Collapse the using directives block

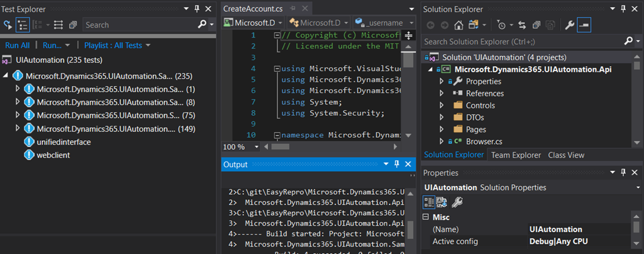coord(277,69)
